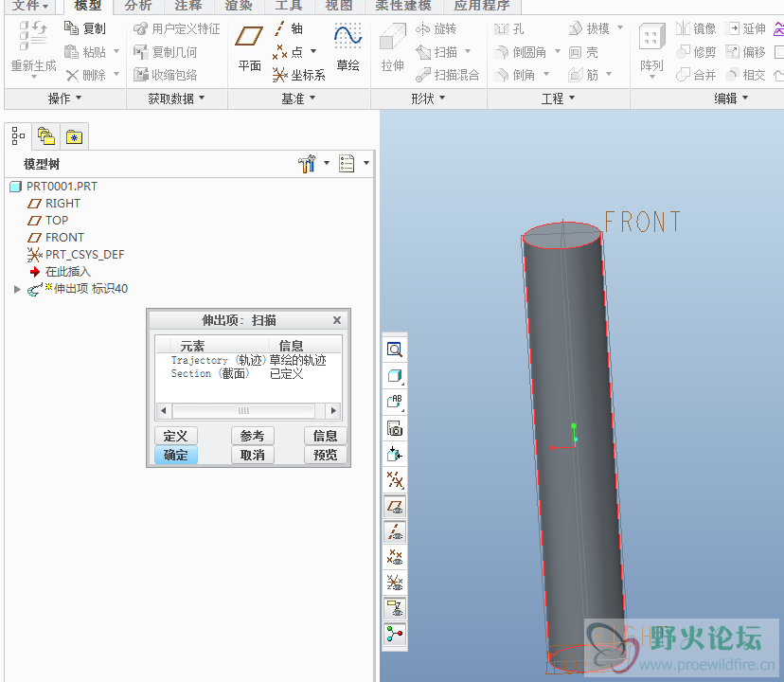This screenshot has width=784, height=682.
Task: Select the Swept Blend (扫描混合) tool
Action: (x=448, y=75)
